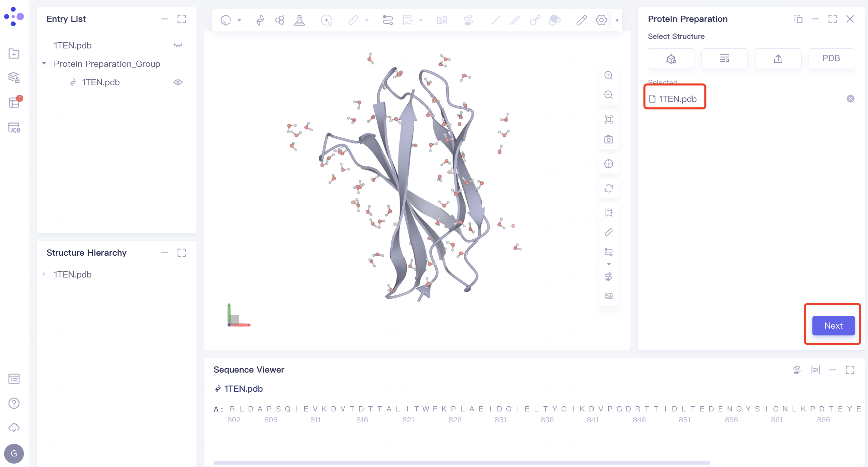
Task: Expand 1TEN.pdb in Structure Hierarchy
Action: (44, 274)
